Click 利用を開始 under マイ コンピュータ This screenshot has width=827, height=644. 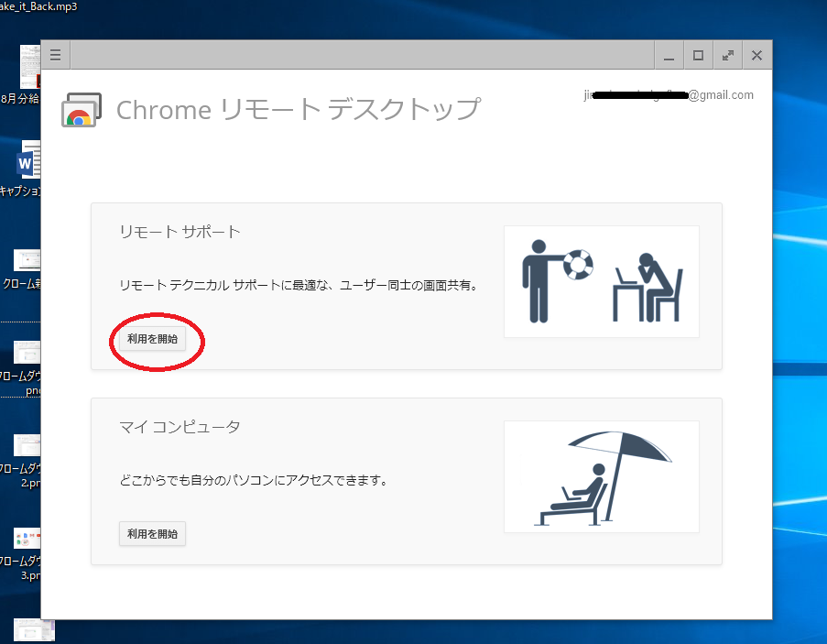pos(152,534)
